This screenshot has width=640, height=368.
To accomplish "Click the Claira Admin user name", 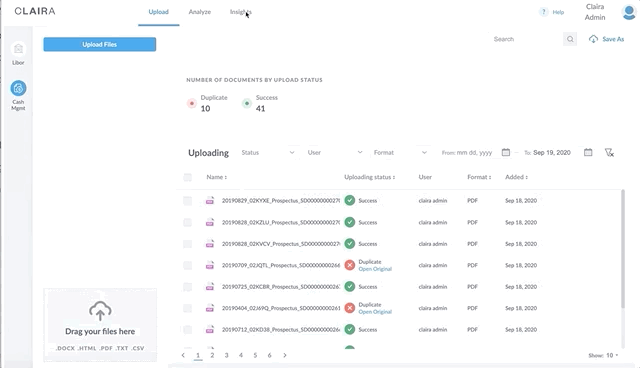I will point(595,12).
